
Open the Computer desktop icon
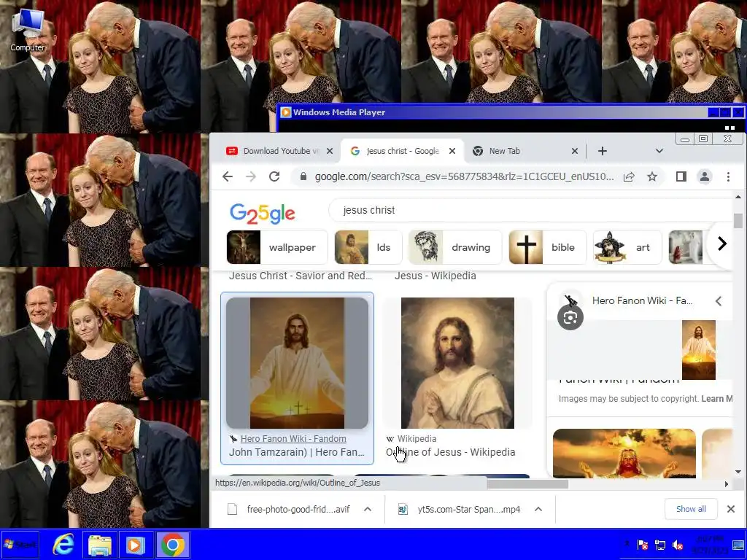point(28,29)
